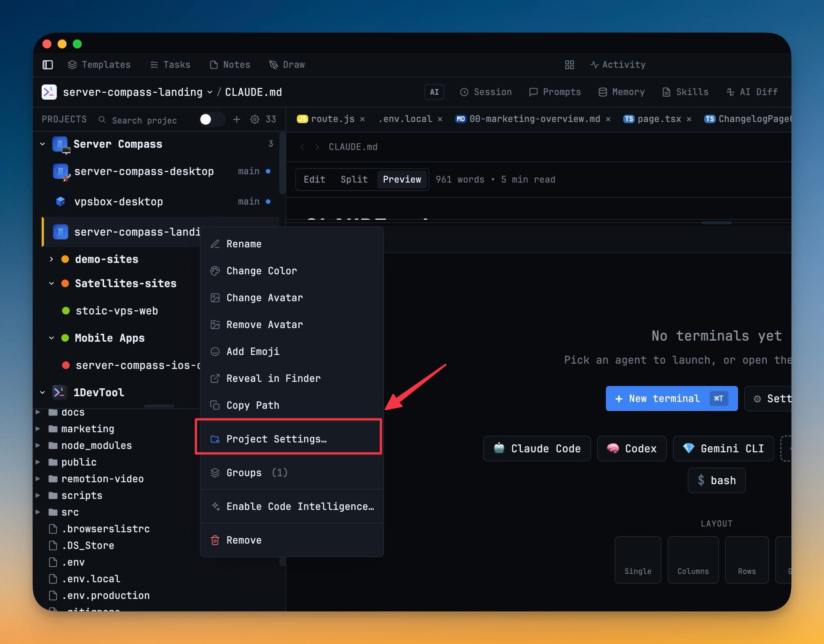Open Templates in the top bar
Image resolution: width=824 pixels, height=644 pixels.
click(x=99, y=65)
